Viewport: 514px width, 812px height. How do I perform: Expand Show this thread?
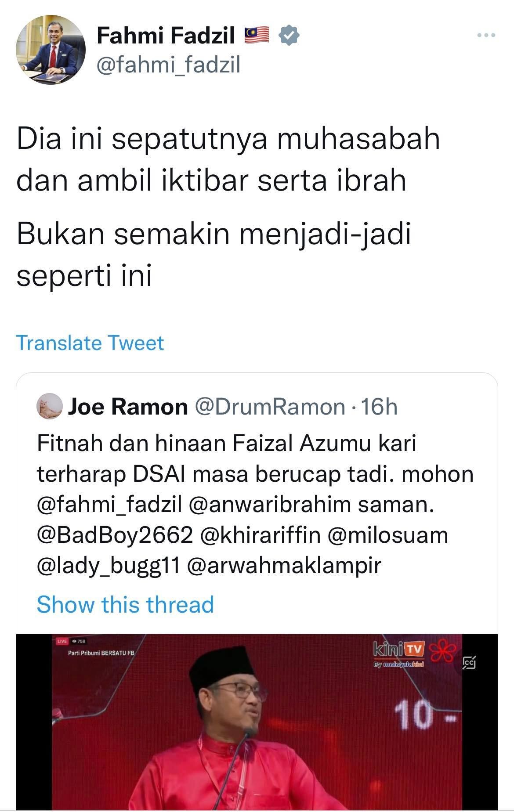(125, 604)
